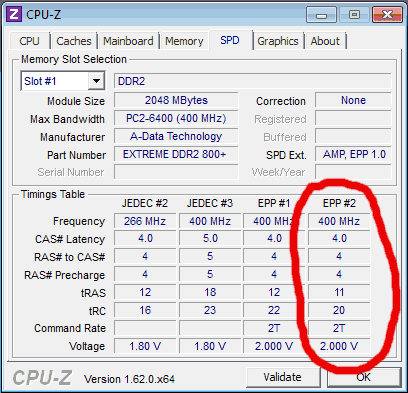
Task: Open the Caches tab
Action: 74,41
